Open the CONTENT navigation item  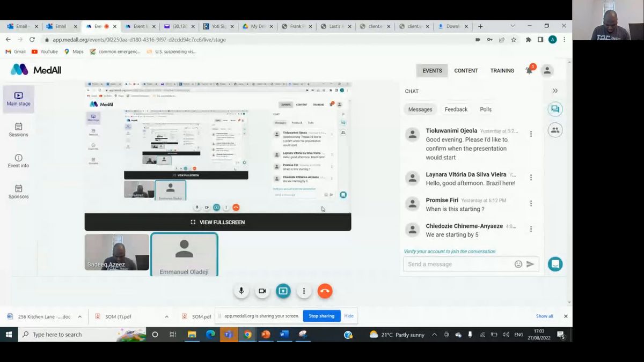[466, 71]
